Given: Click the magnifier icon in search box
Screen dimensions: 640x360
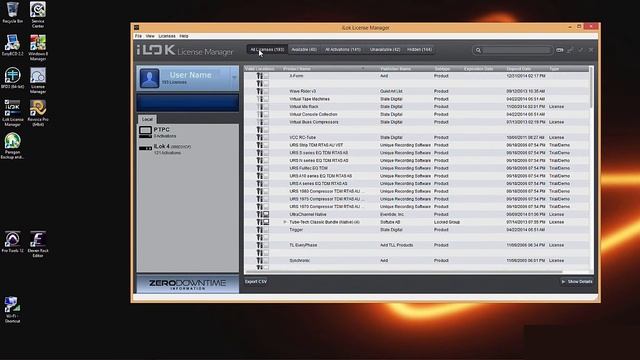Looking at the screenshot, I should [x=478, y=50].
